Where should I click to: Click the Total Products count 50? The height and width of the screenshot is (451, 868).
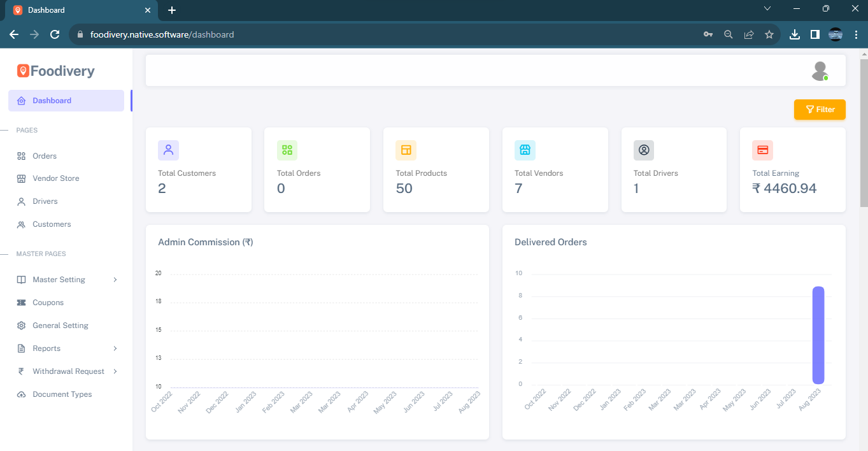pyautogui.click(x=404, y=189)
